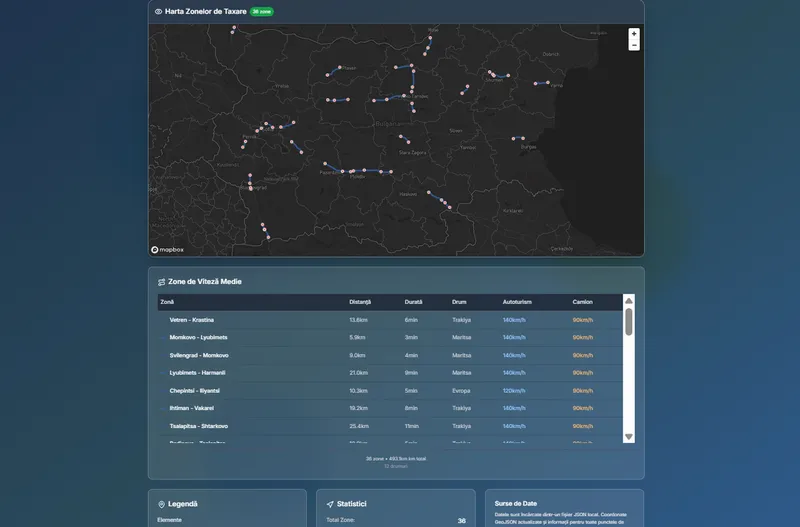Select the Svilengrad - Momkovo zone row
Viewport: 800px width, 527px height.
tap(390, 355)
